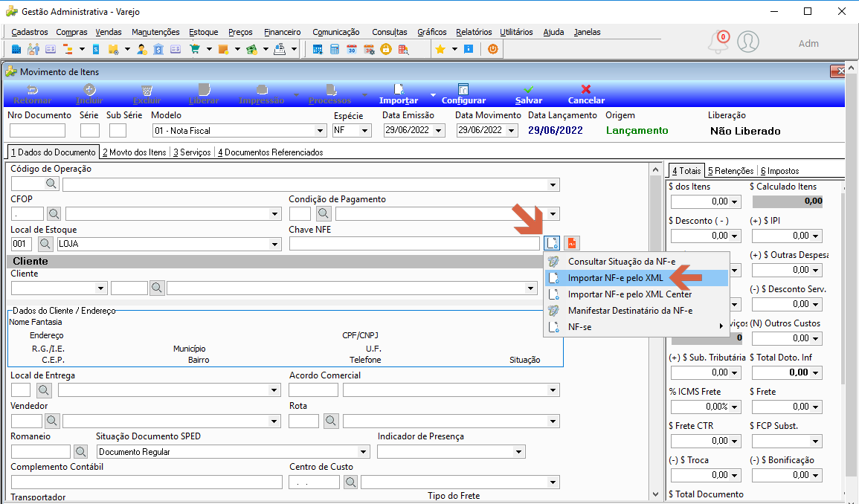The height and width of the screenshot is (504, 859).
Task: Expand the CFOP description dropdown
Action: pos(275,213)
